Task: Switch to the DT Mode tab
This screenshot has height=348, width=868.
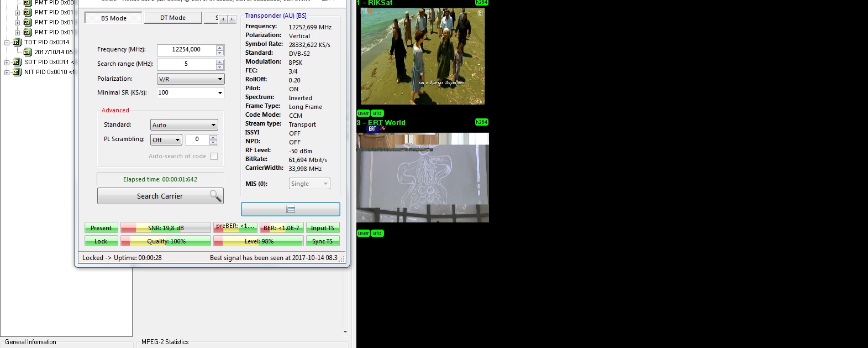Action: [173, 18]
